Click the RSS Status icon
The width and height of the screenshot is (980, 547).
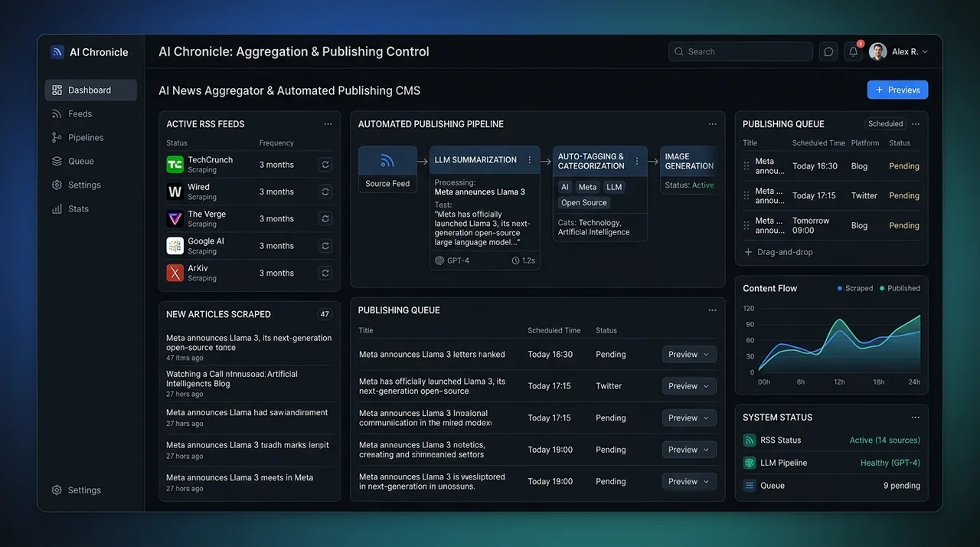click(x=750, y=441)
